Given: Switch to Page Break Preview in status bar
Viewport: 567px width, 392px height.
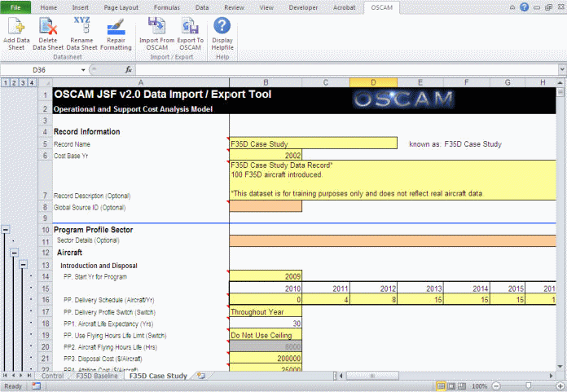Looking at the screenshot, I should [x=462, y=386].
